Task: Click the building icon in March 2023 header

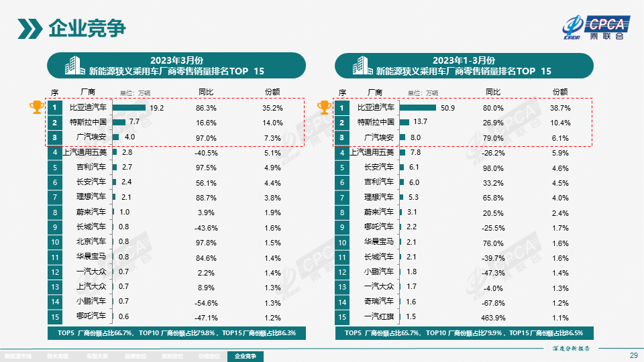Action: pos(74,66)
